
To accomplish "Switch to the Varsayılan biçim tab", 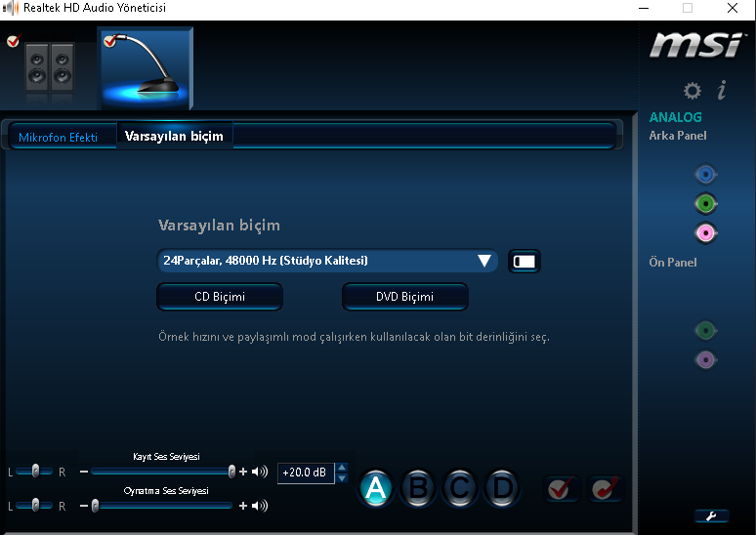I will 175,137.
